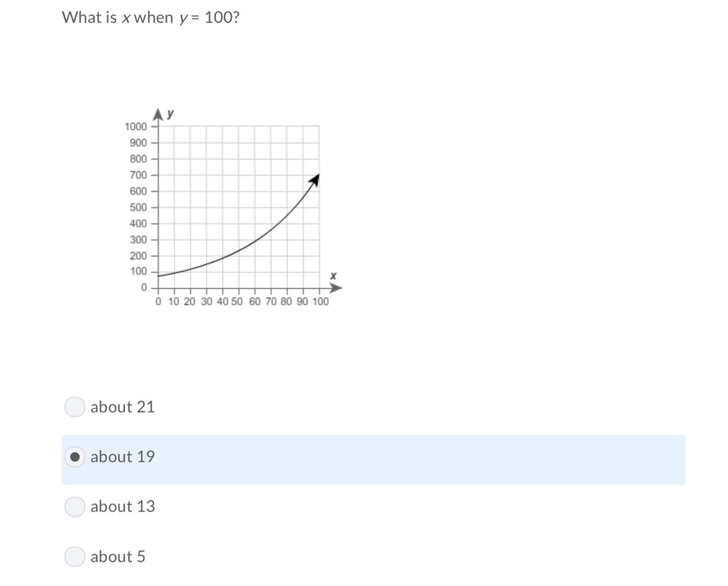Click the 50 tick label on x-axis
This screenshot has width=728, height=586.
tap(237, 301)
